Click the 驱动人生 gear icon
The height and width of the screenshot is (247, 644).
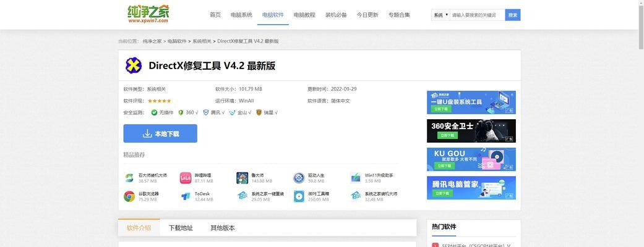click(x=299, y=178)
